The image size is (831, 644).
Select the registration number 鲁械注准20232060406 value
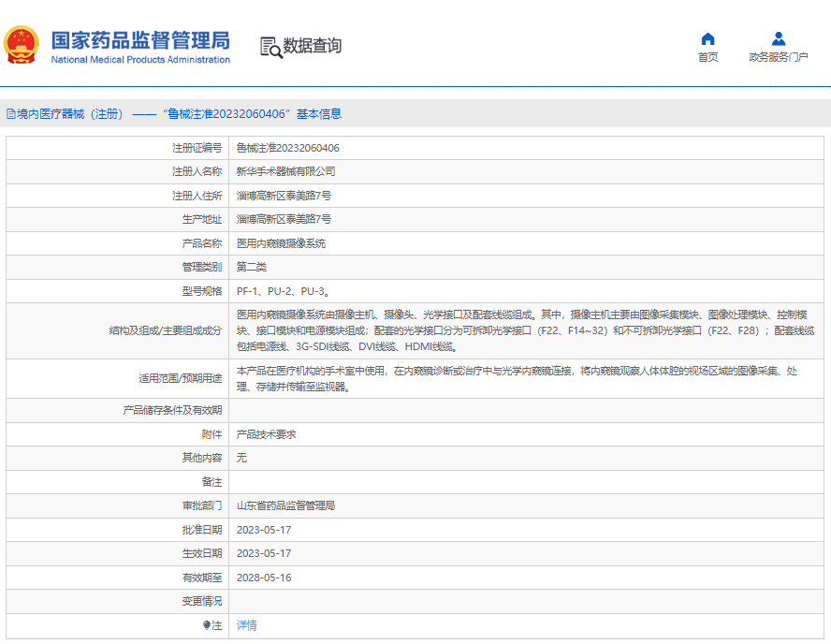(288, 148)
